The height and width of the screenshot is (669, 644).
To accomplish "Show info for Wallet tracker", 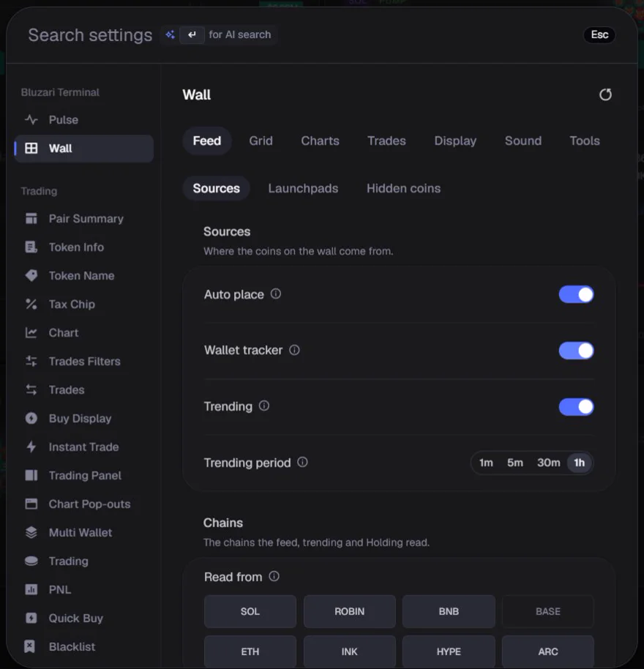I will 294,350.
